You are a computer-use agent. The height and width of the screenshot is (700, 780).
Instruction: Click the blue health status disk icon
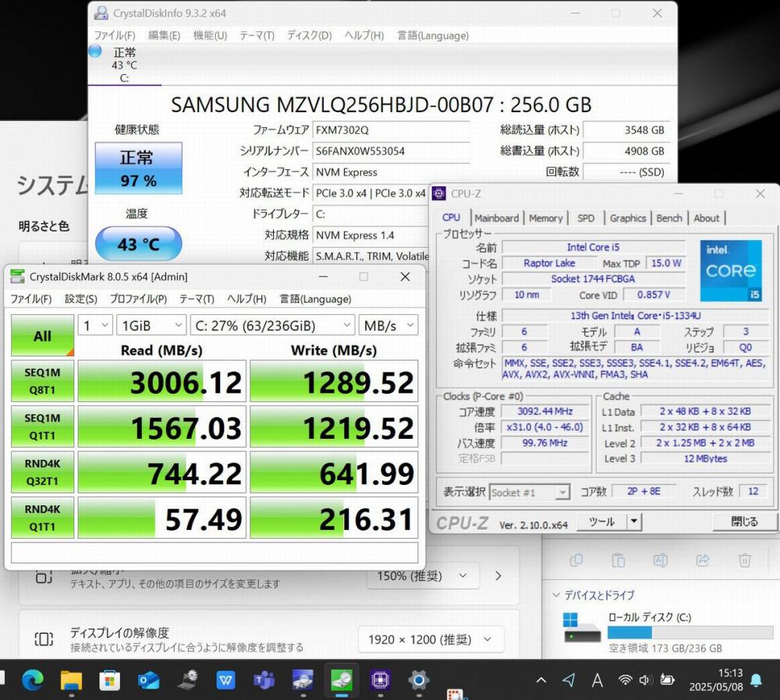click(95, 51)
